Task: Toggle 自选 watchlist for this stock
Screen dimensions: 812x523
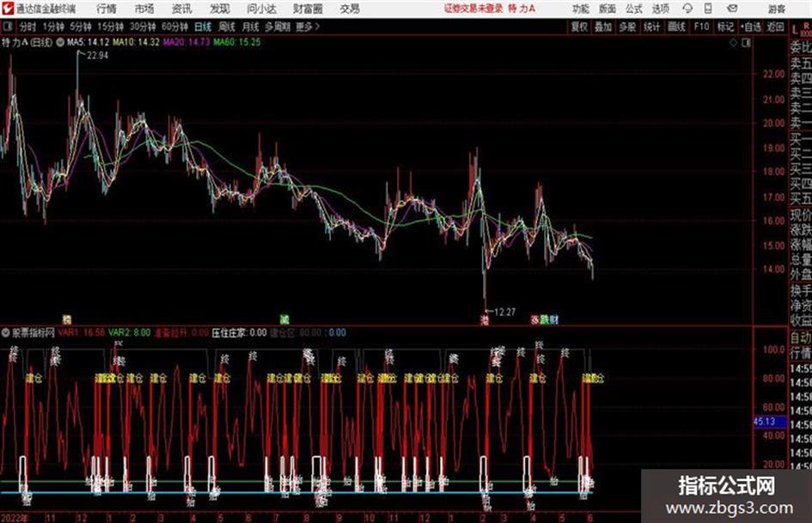Action: [750, 27]
